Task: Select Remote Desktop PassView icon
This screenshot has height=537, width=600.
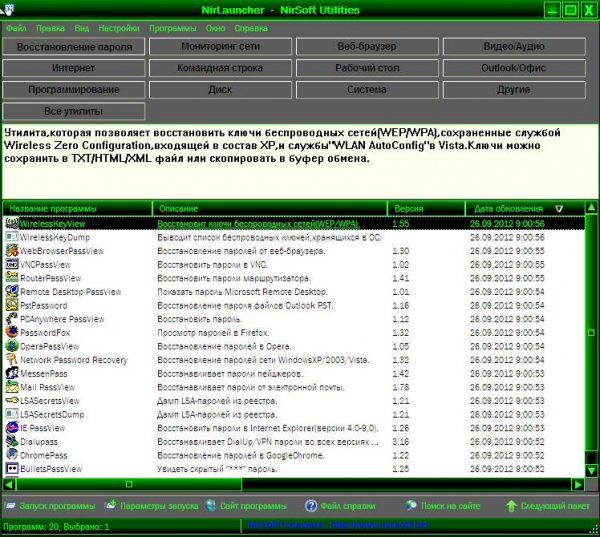Action: [12, 292]
